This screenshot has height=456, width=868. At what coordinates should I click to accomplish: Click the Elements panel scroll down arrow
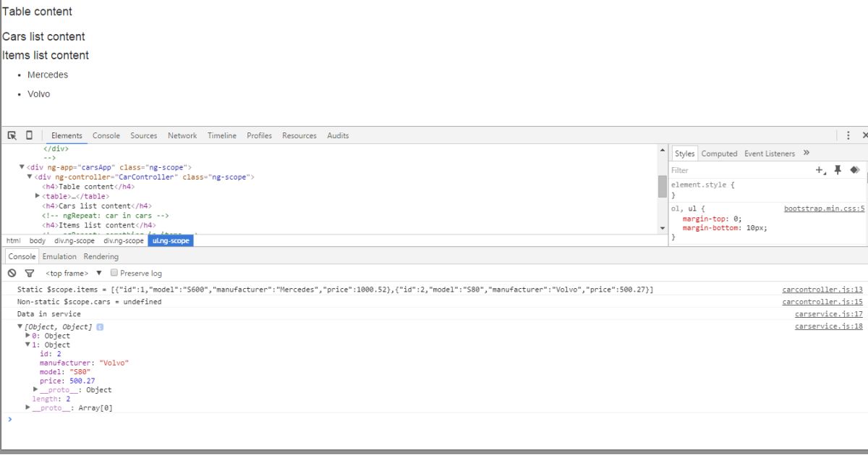(662, 228)
